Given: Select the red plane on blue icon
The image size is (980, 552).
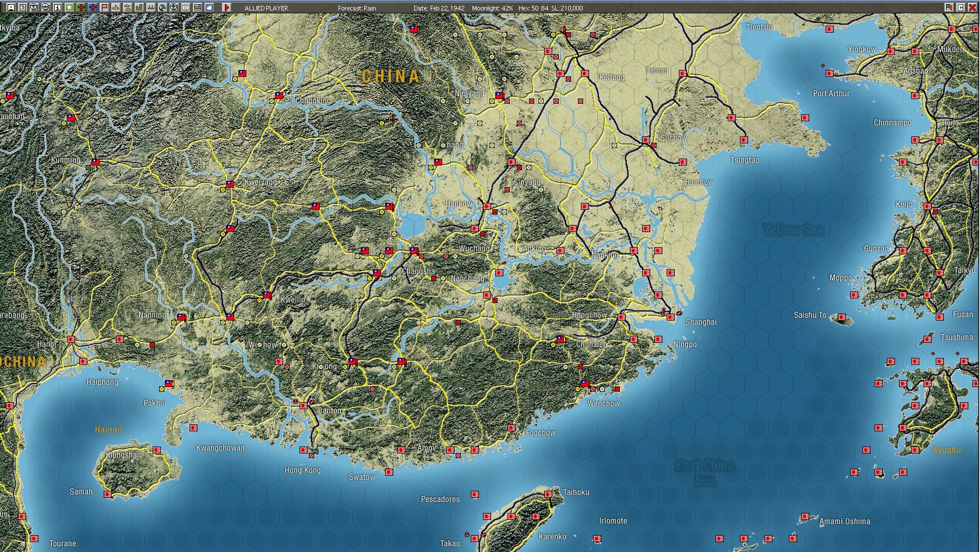Looking at the screenshot, I should pyautogui.click(x=92, y=8).
